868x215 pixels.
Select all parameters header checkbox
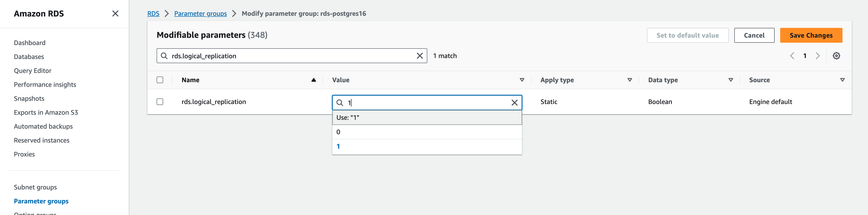tap(160, 80)
